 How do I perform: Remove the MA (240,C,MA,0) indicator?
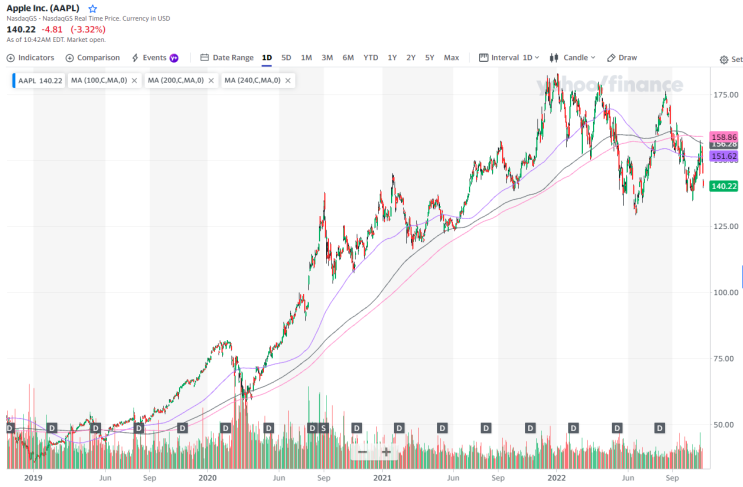click(x=288, y=81)
